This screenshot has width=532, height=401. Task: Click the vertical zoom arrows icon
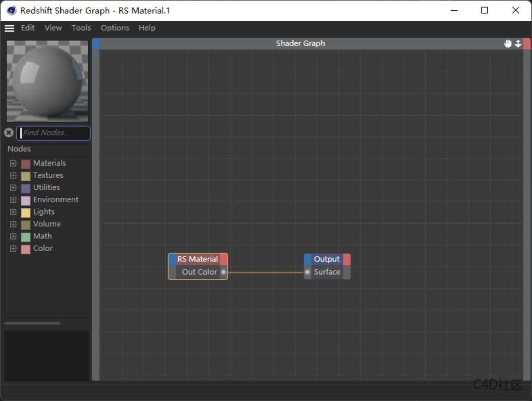point(518,43)
